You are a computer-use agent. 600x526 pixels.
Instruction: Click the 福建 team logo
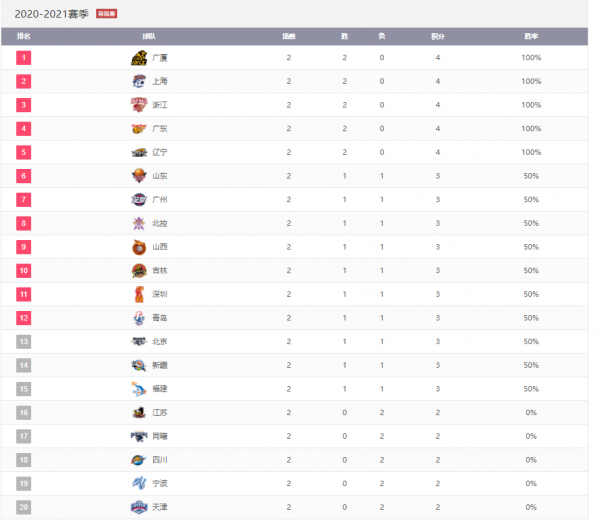(x=139, y=389)
